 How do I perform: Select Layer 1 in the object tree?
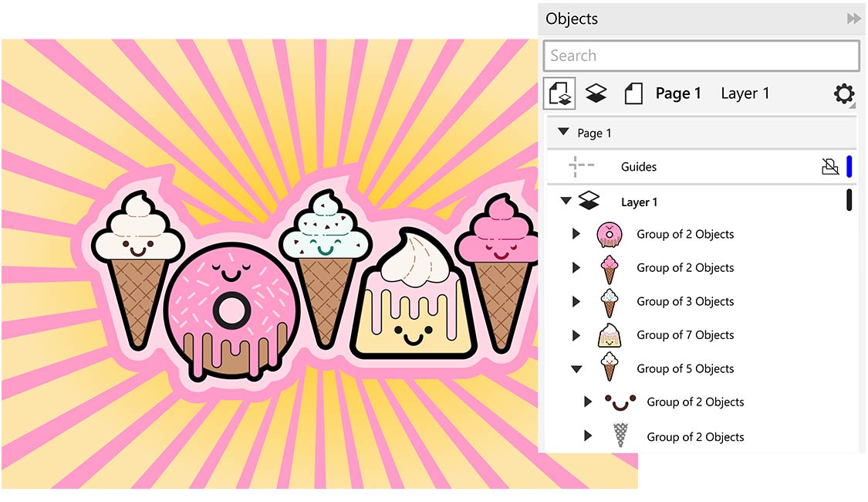click(640, 201)
